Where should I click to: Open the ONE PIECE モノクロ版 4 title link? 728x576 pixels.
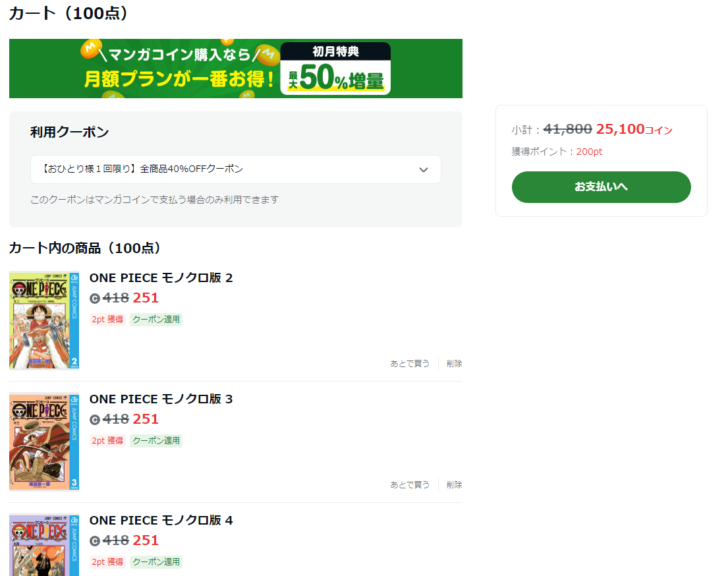click(x=161, y=520)
